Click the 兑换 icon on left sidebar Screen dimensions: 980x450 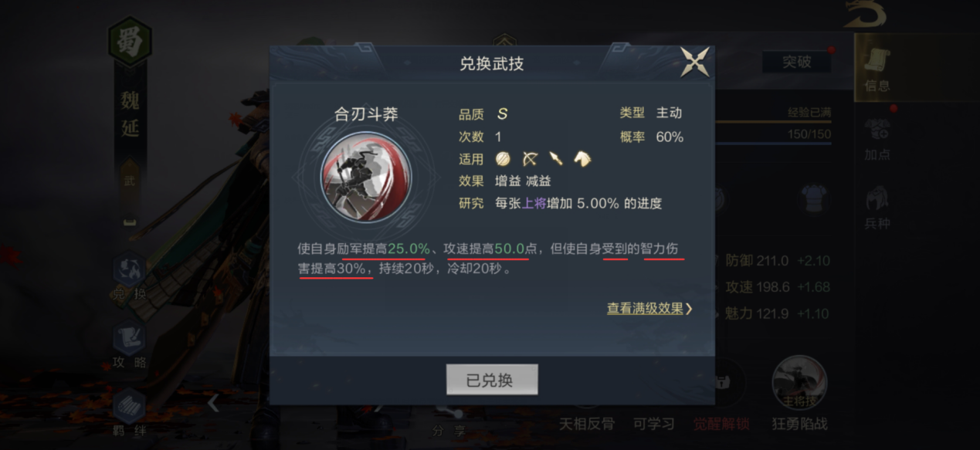(x=129, y=276)
